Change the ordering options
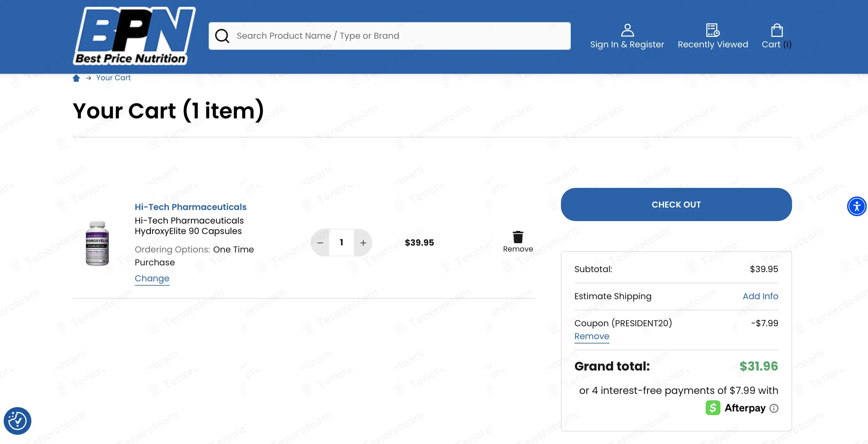Screen dimensions: 868x444 [152, 278]
